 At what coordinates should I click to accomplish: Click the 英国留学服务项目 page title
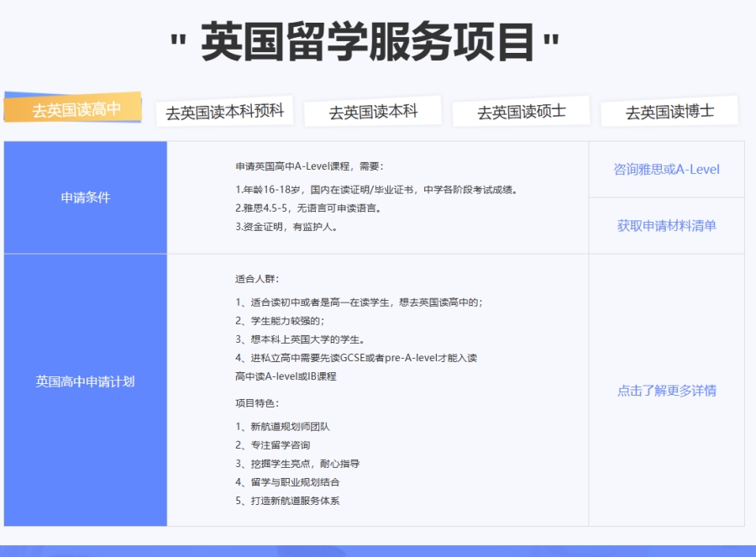click(367, 43)
